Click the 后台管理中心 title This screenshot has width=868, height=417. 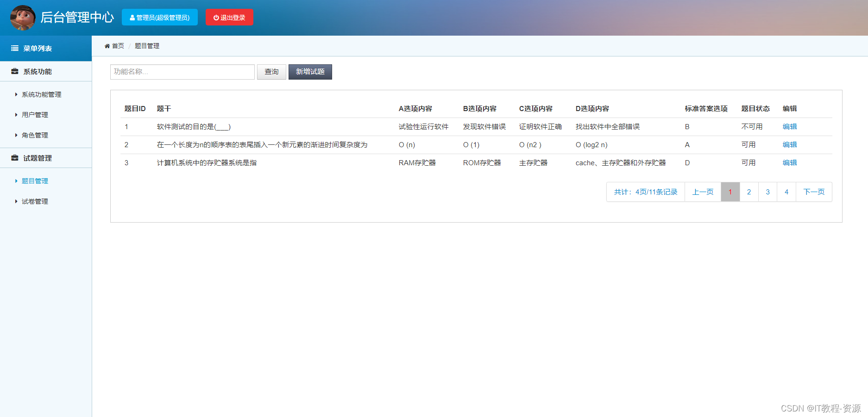pos(77,18)
